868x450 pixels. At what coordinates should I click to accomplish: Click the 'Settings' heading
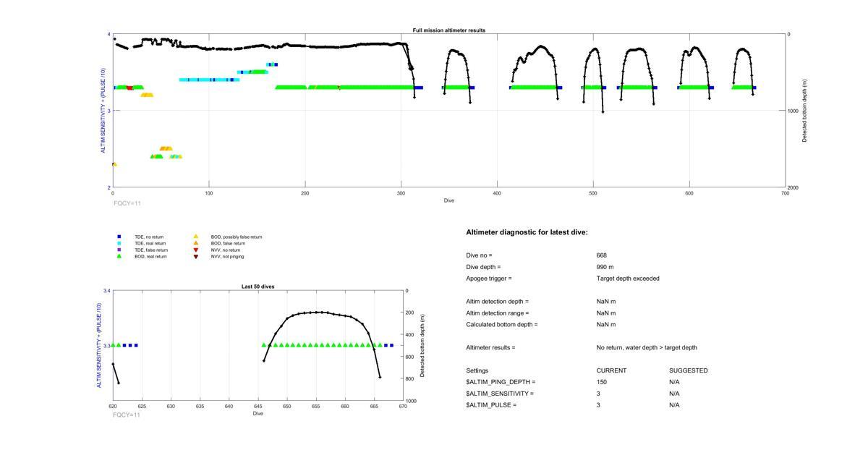477,370
